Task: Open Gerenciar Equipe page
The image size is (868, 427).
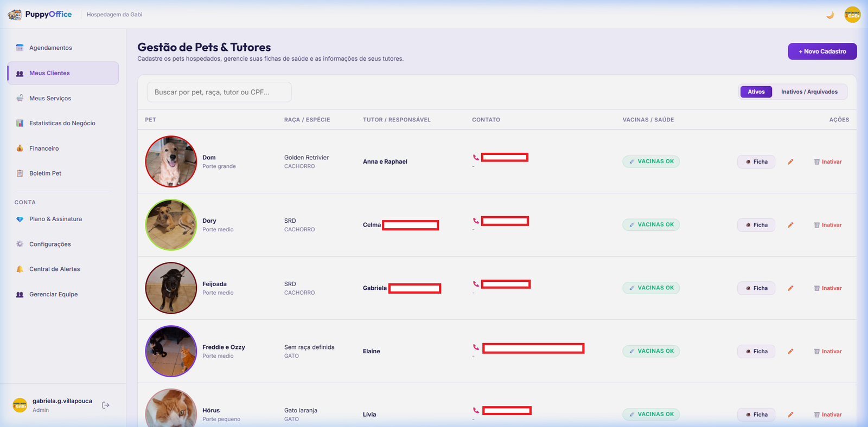Action: click(x=63, y=294)
